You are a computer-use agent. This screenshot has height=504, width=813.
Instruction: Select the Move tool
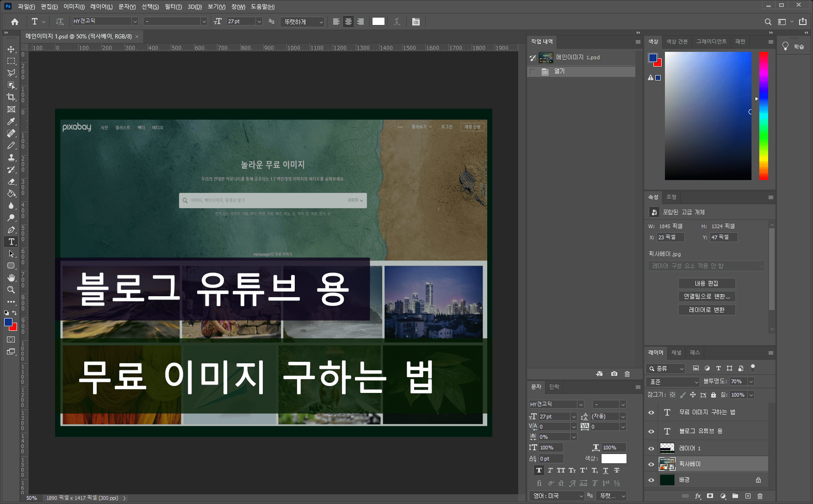pos(10,49)
